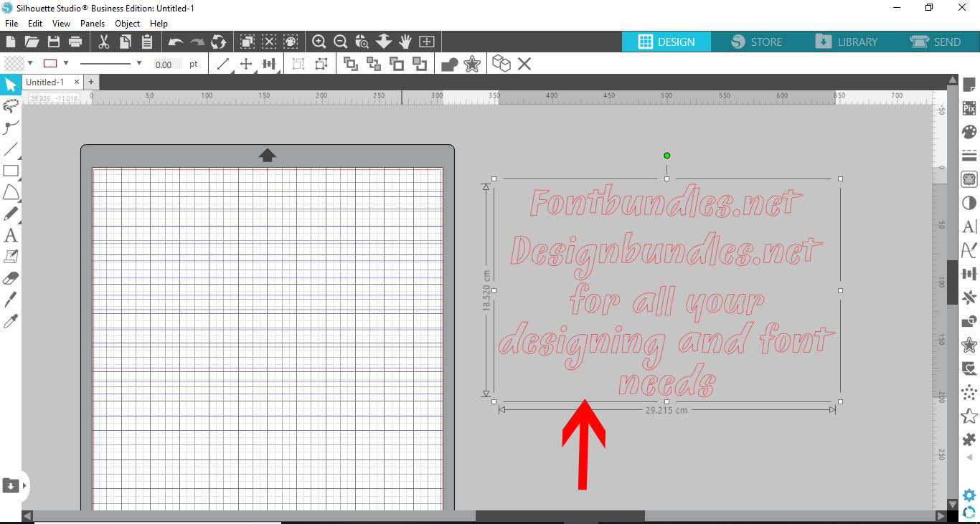Open the Offset star panel
The width and height of the screenshot is (980, 524).
coord(969,346)
